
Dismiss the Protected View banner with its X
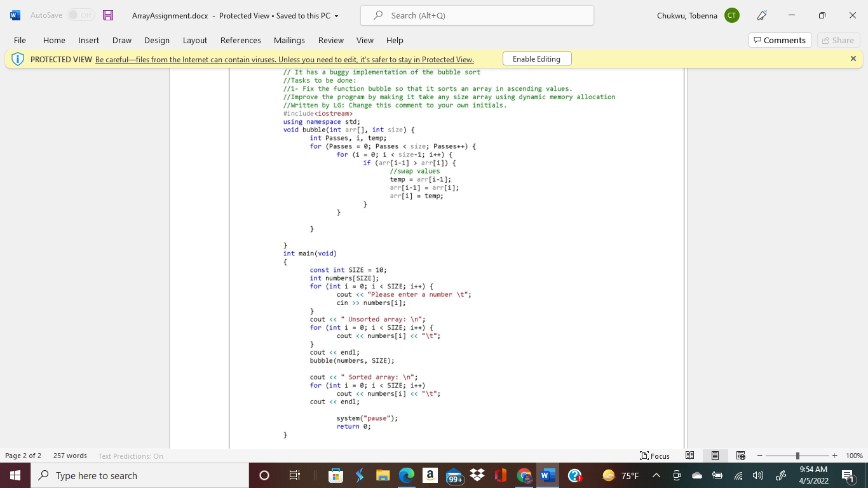pyautogui.click(x=853, y=58)
